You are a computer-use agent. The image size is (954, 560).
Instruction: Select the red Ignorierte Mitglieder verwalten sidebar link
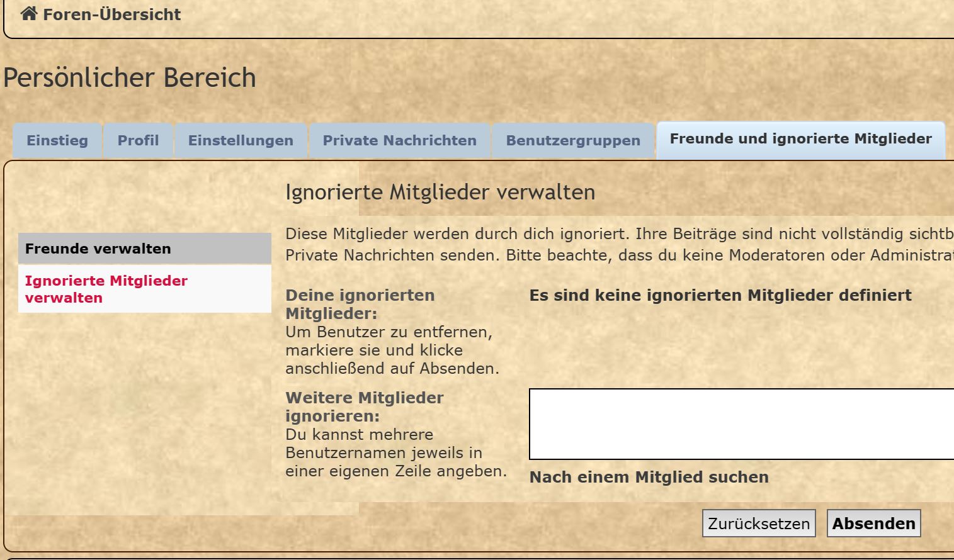[106, 289]
